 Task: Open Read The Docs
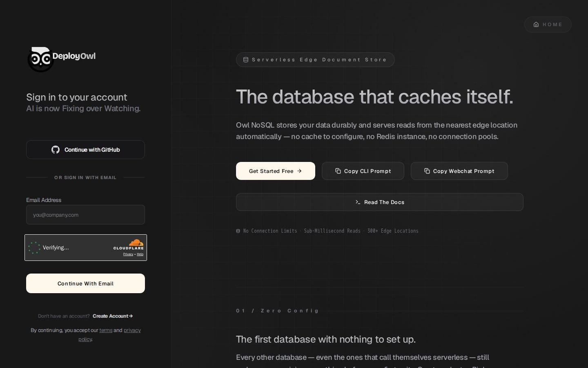pyautogui.click(x=380, y=202)
